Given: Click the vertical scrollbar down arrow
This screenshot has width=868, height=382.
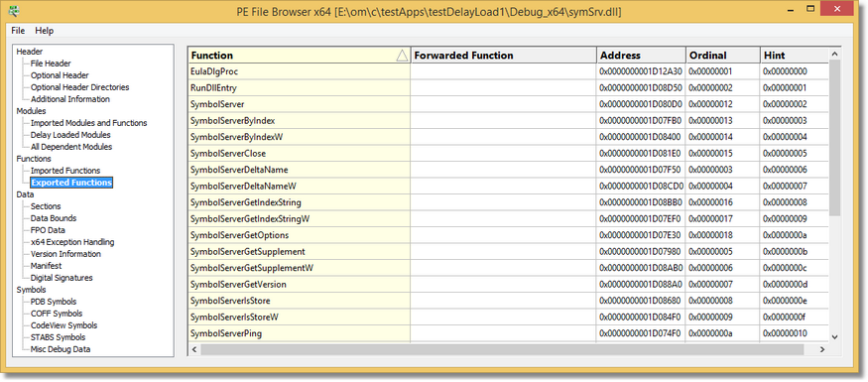Looking at the screenshot, I should [835, 336].
